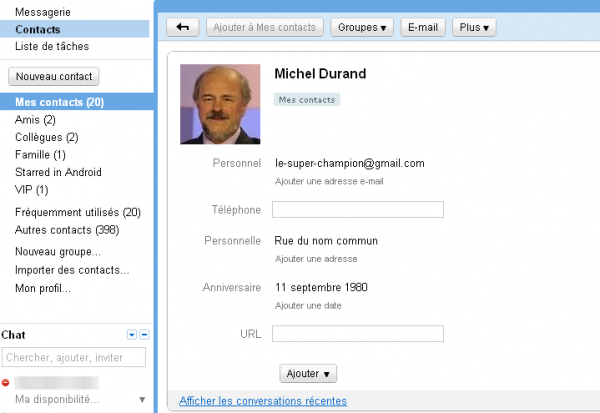
Task: Open the Chat options dropdown icon
Action: [132, 334]
